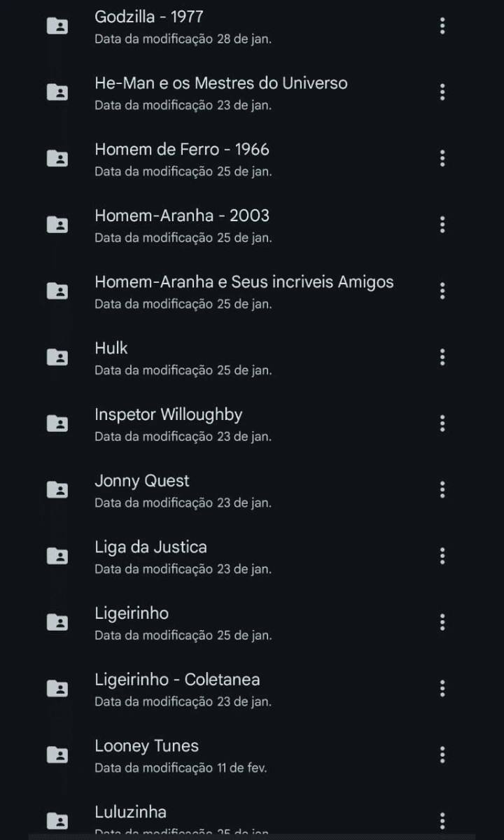
Task: Open more options for Godzilla - 1977
Action: click(x=442, y=26)
